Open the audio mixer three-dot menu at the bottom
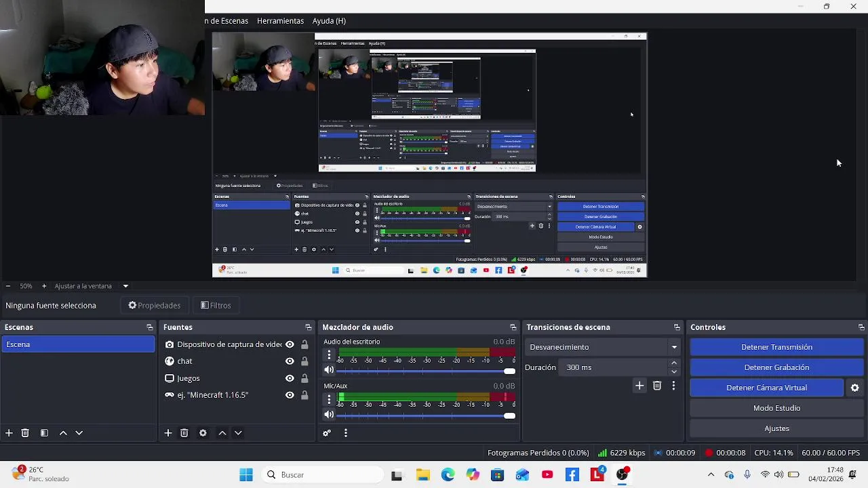 [346, 432]
